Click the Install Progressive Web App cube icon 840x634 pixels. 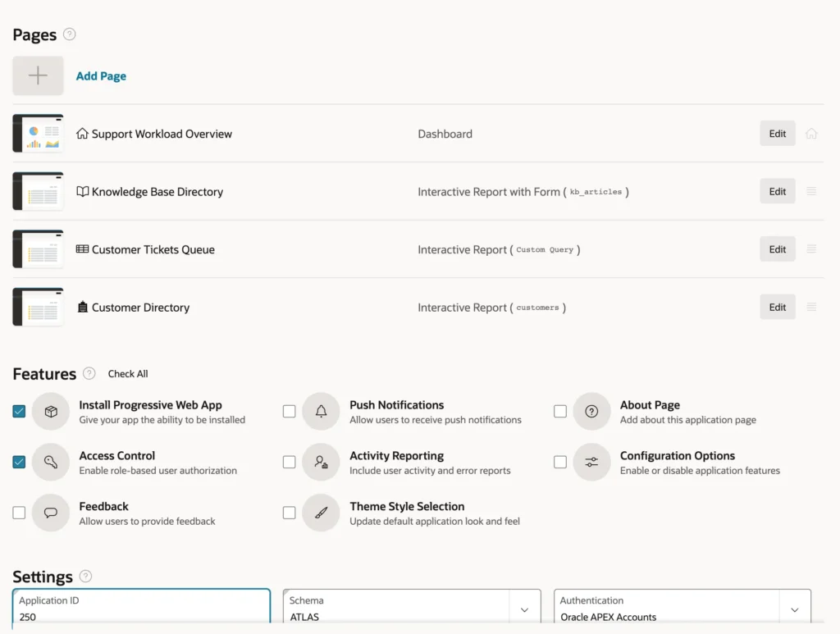(x=51, y=411)
